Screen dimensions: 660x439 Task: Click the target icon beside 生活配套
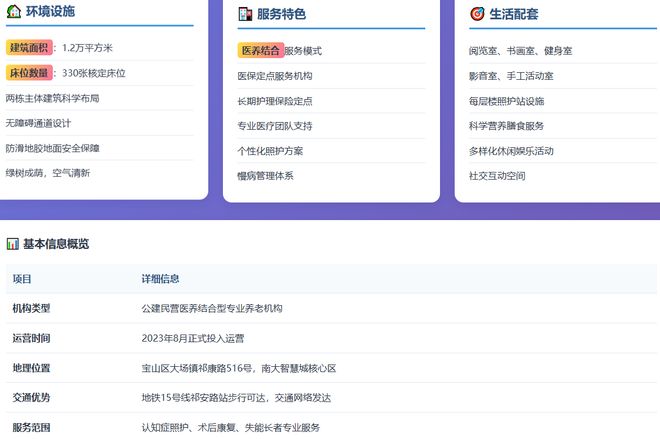[477, 14]
